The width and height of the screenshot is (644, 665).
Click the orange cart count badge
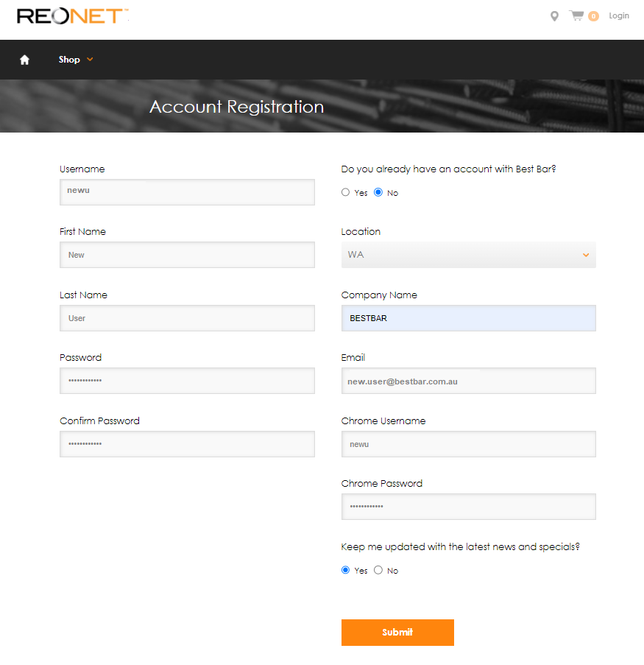click(x=593, y=16)
